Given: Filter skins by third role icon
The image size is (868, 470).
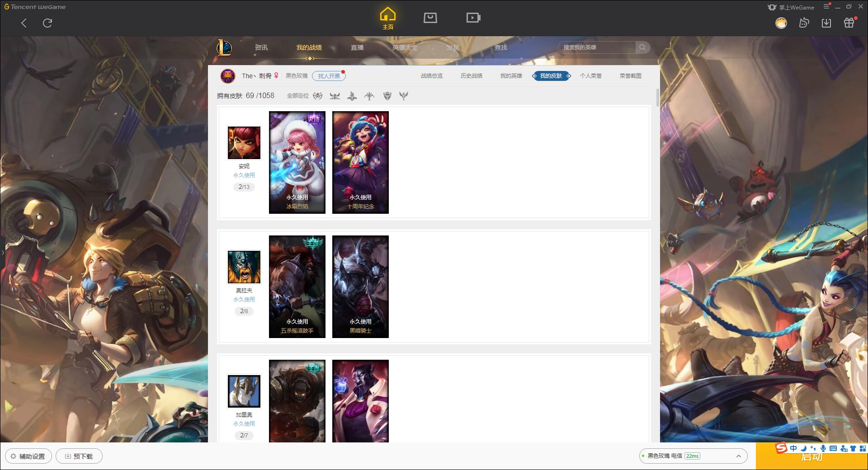Looking at the screenshot, I should pos(352,96).
